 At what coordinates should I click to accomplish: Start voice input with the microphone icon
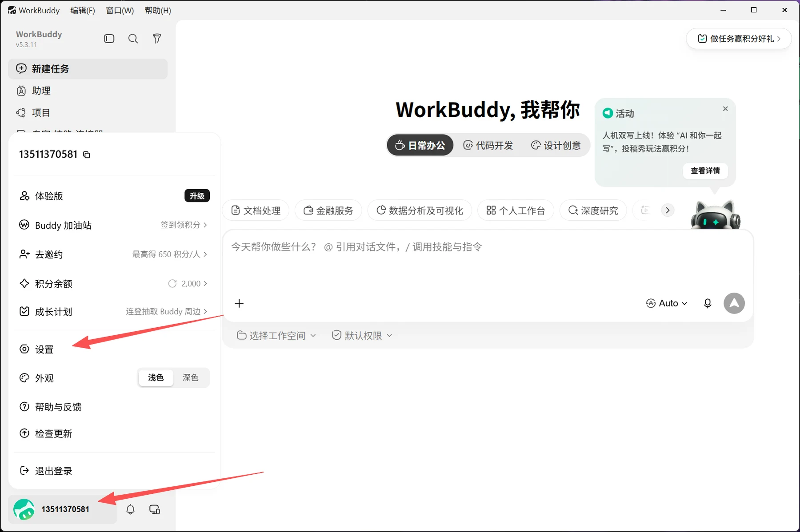(x=708, y=303)
